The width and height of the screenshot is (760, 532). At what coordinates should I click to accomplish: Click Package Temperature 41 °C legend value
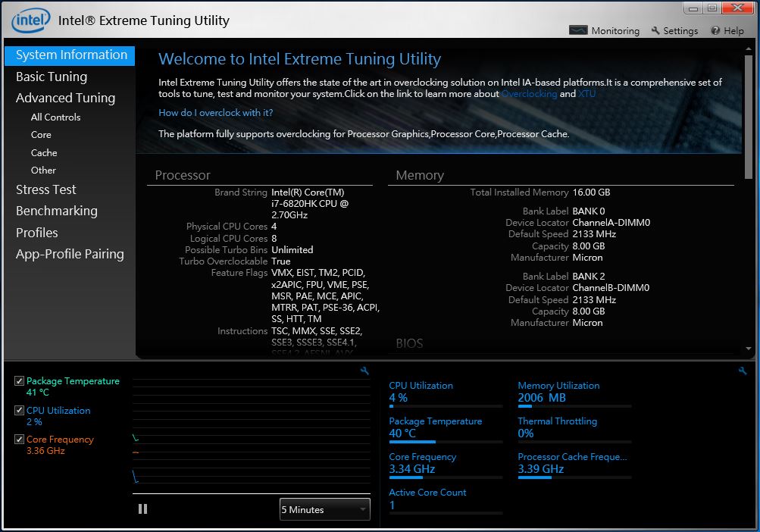[38, 393]
